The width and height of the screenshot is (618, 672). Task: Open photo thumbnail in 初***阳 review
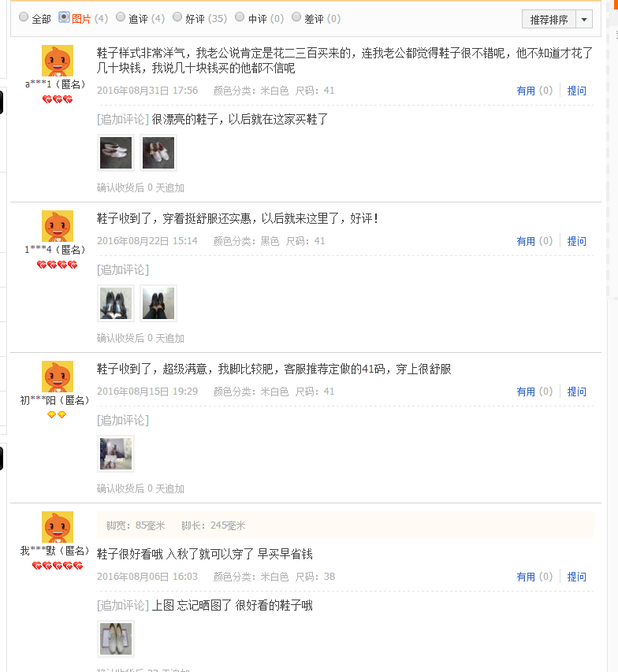[x=116, y=454]
